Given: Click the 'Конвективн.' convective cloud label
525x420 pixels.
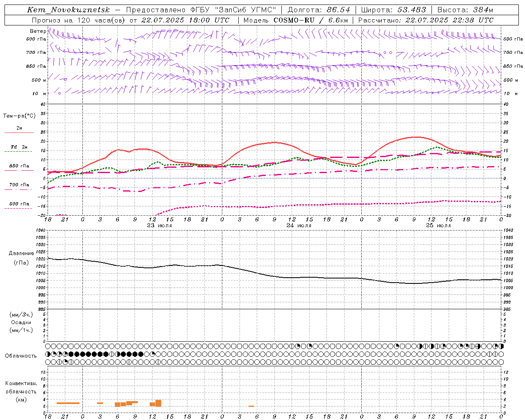Looking at the screenshot, I should tap(21, 383).
